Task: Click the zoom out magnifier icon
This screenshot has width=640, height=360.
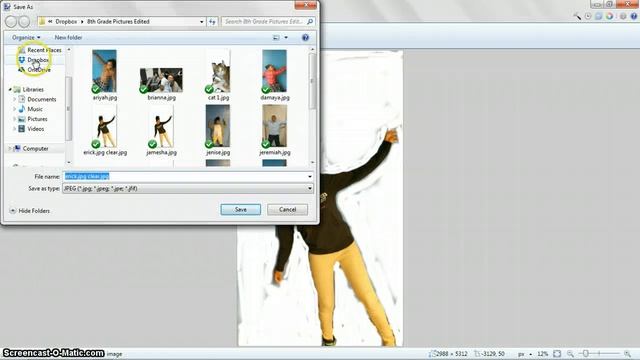Action: [570, 354]
